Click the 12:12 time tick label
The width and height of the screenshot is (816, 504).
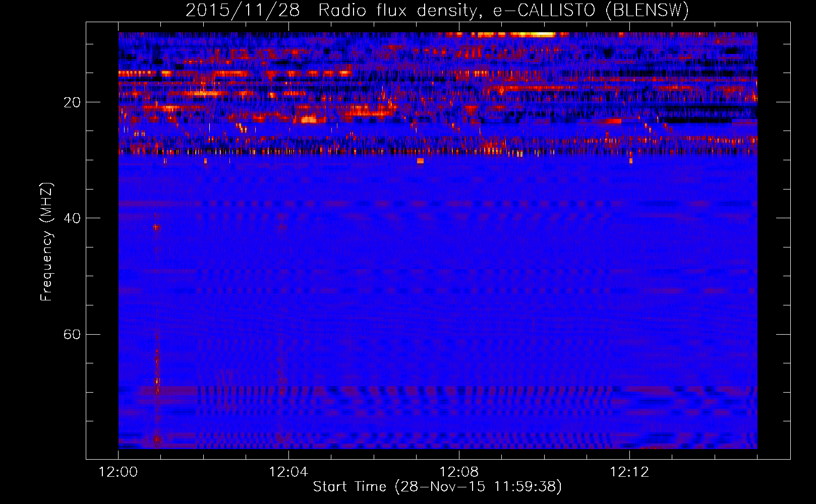point(629,472)
